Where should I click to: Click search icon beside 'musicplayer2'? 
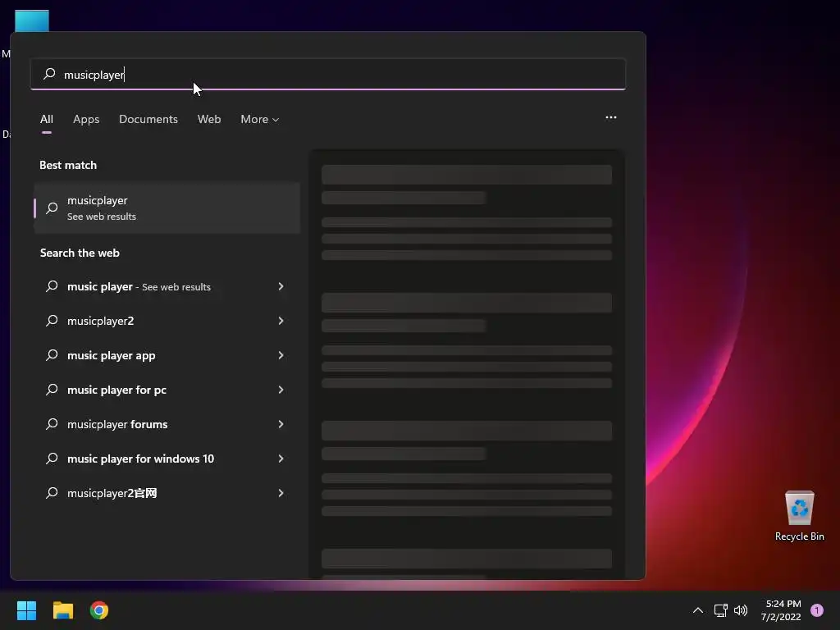(x=52, y=321)
